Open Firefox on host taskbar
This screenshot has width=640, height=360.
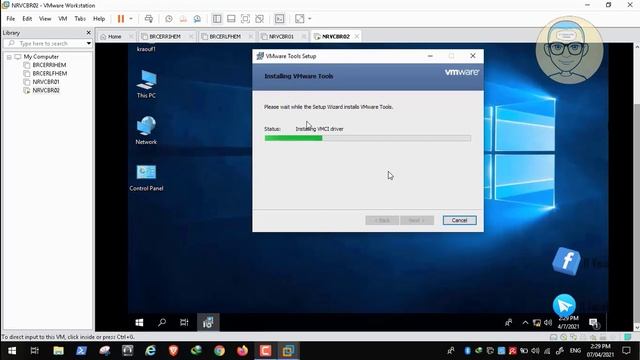pos(242,351)
